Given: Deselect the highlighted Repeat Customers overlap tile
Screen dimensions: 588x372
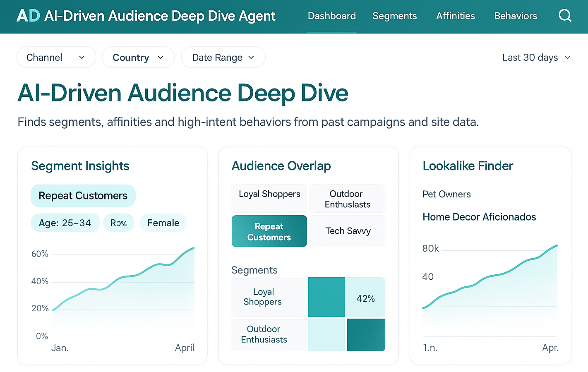Looking at the screenshot, I should 269,231.
